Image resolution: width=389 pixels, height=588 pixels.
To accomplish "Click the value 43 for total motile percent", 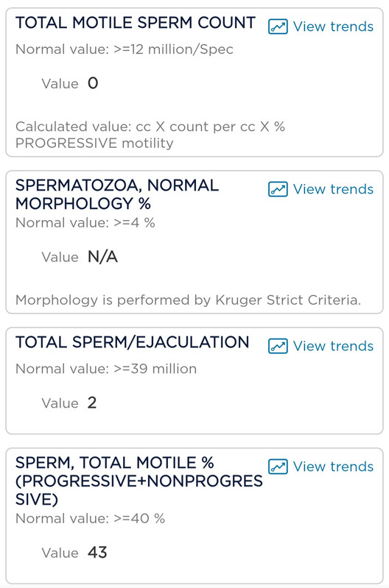I will point(97,553).
